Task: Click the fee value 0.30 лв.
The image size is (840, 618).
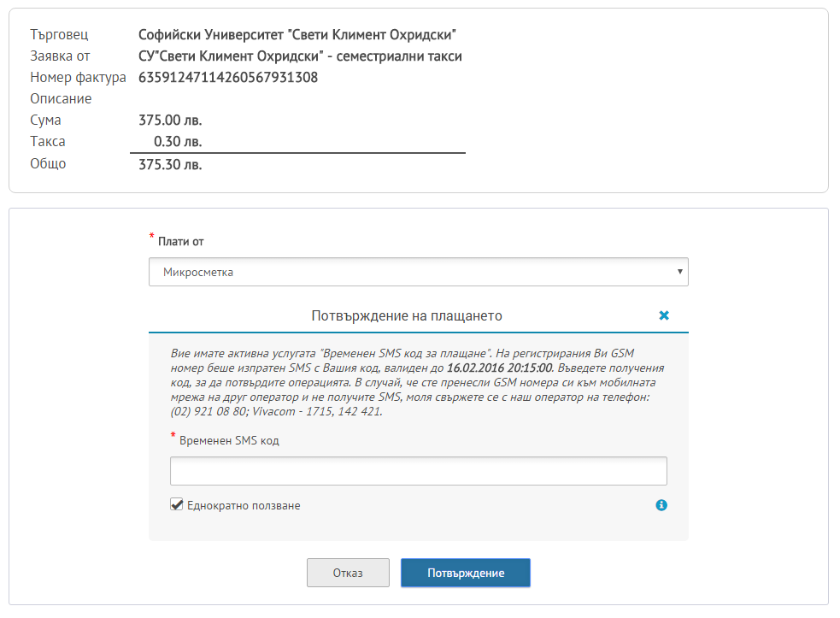Action: tap(178, 142)
